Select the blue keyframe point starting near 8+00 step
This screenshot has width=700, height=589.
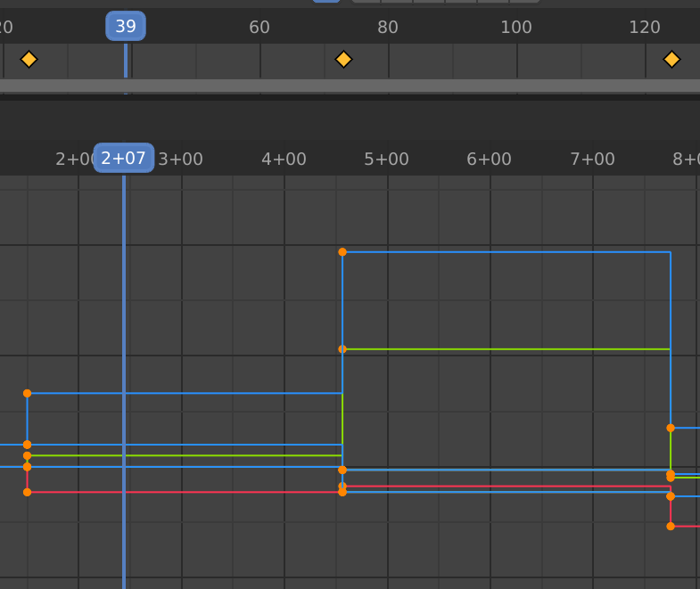(x=671, y=428)
